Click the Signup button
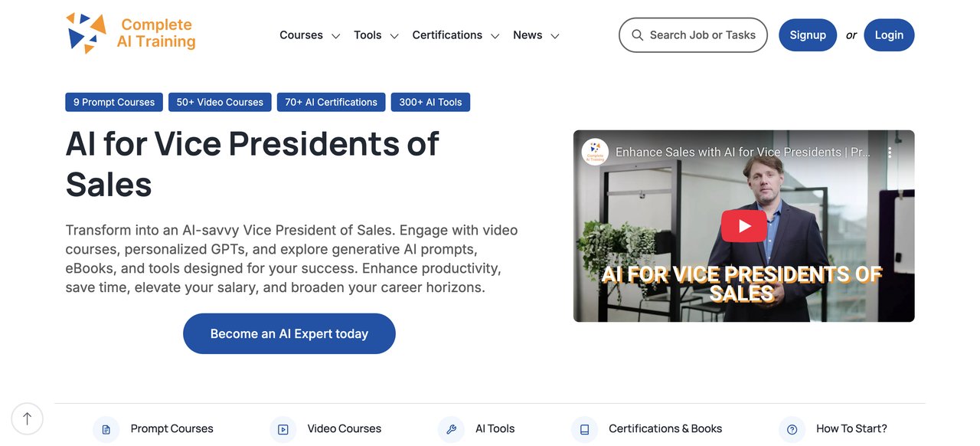The image size is (980, 446). [808, 35]
